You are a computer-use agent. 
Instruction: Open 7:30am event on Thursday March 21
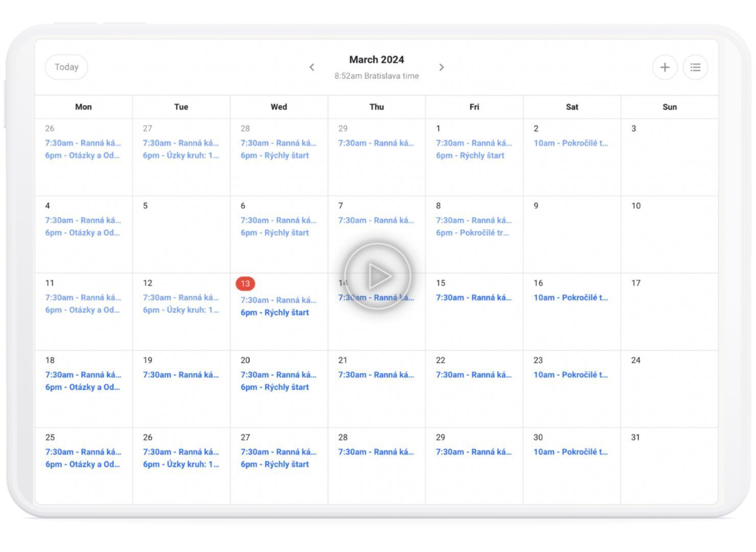376,375
